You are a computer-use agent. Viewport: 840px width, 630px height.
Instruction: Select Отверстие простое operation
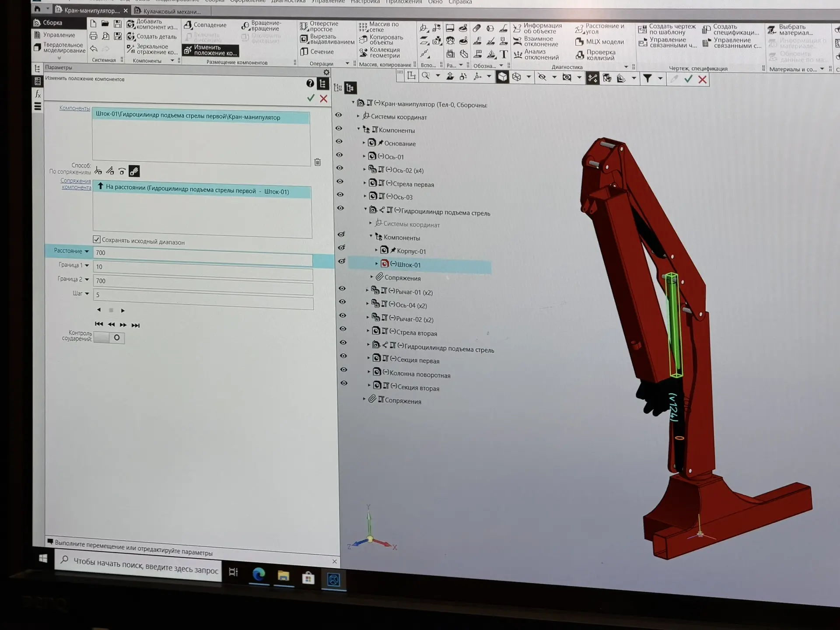click(319, 26)
